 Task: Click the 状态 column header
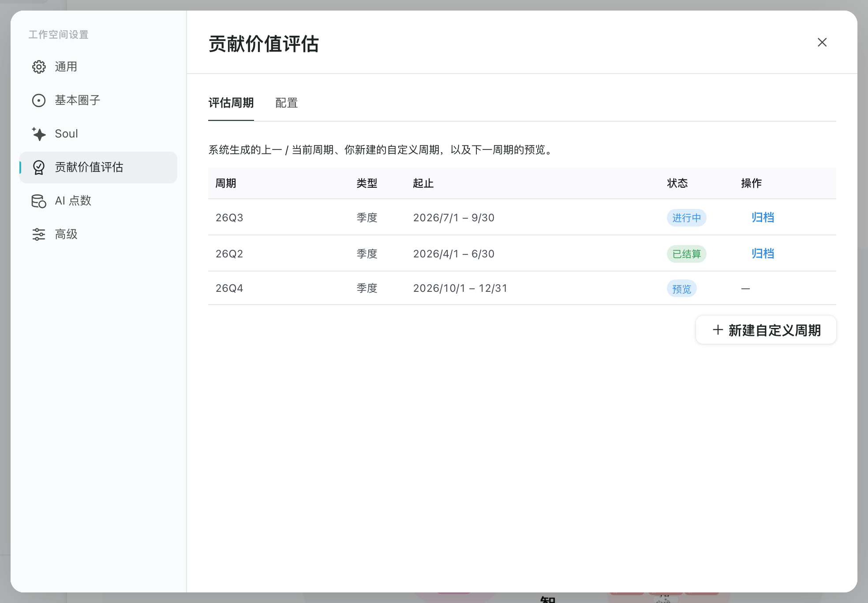click(677, 183)
